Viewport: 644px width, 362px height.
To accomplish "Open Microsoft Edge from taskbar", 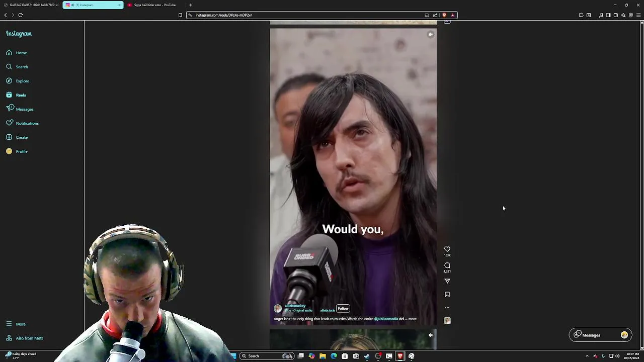I will click(334, 356).
